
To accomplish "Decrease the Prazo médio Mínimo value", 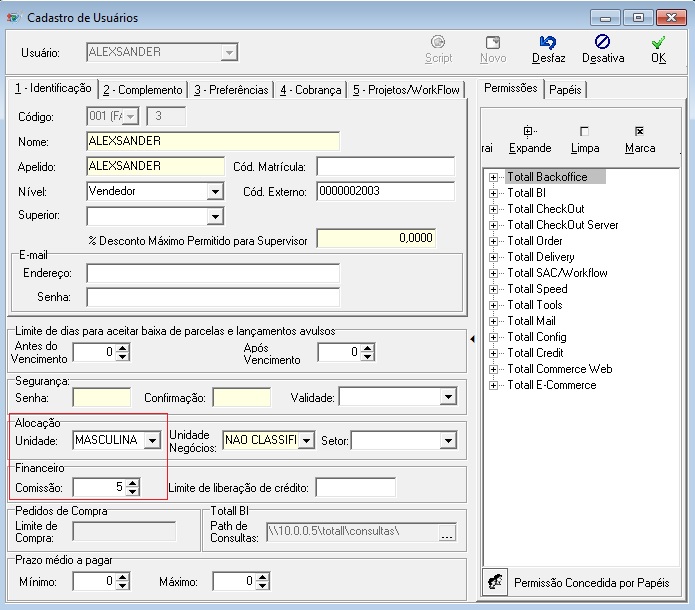I will click(123, 586).
